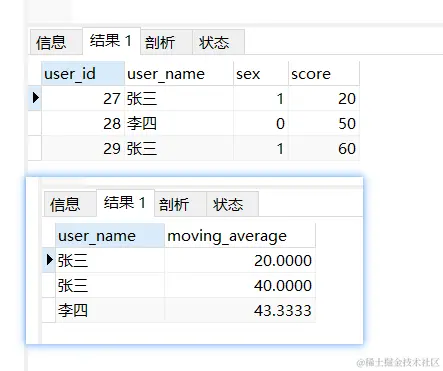The height and width of the screenshot is (371, 443).
Task: Click the sex column header
Action: click(x=261, y=74)
